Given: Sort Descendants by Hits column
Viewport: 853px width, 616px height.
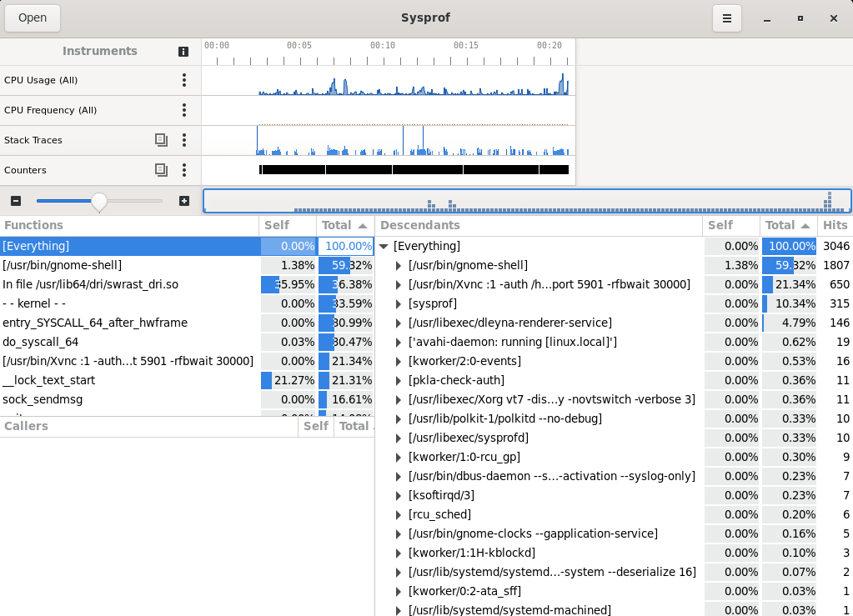Looking at the screenshot, I should (x=834, y=225).
